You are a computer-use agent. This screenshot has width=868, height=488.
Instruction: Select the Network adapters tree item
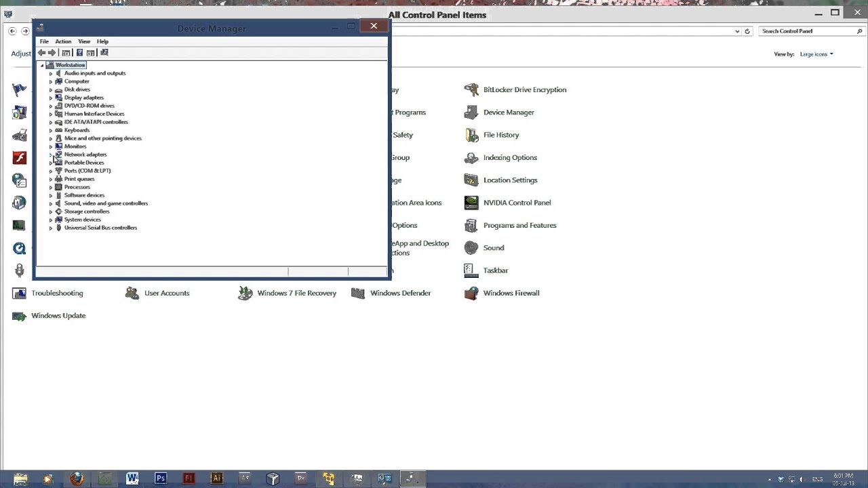[x=85, y=155]
